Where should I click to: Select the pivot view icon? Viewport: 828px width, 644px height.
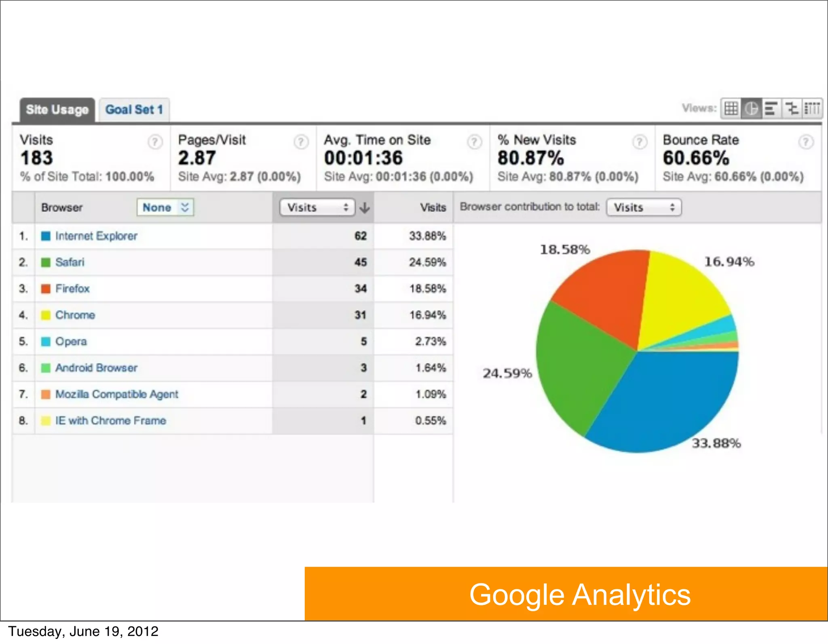click(x=812, y=108)
